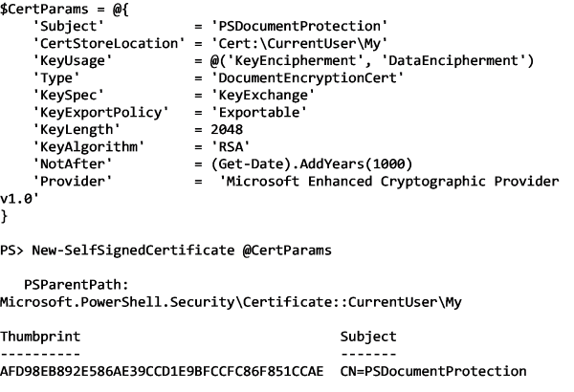Click the 'DocumentEncryptionCert' type value
The height and width of the screenshot is (392, 574).
click(307, 77)
